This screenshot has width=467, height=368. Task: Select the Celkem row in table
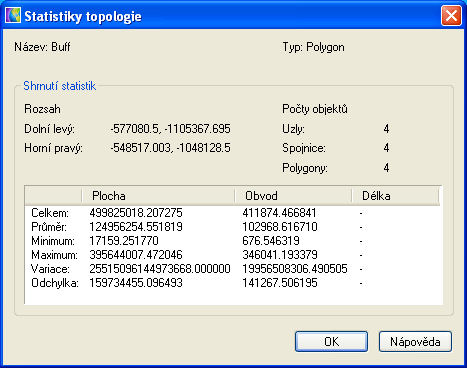(x=233, y=213)
